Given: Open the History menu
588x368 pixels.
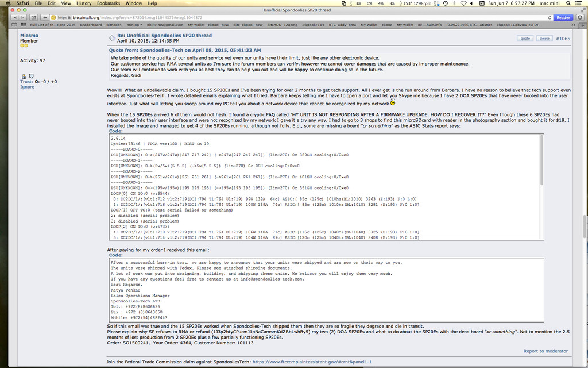Looking at the screenshot, I should click(84, 3).
